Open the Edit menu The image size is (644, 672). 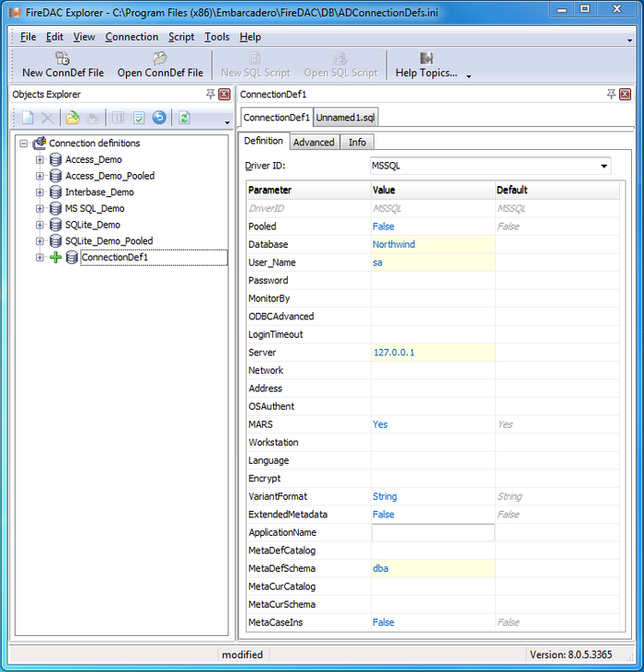click(x=54, y=38)
